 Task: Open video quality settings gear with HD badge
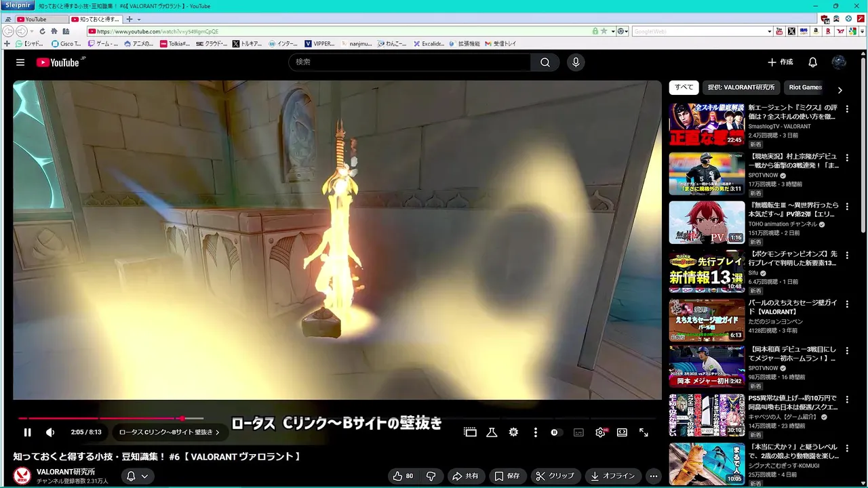(601, 432)
